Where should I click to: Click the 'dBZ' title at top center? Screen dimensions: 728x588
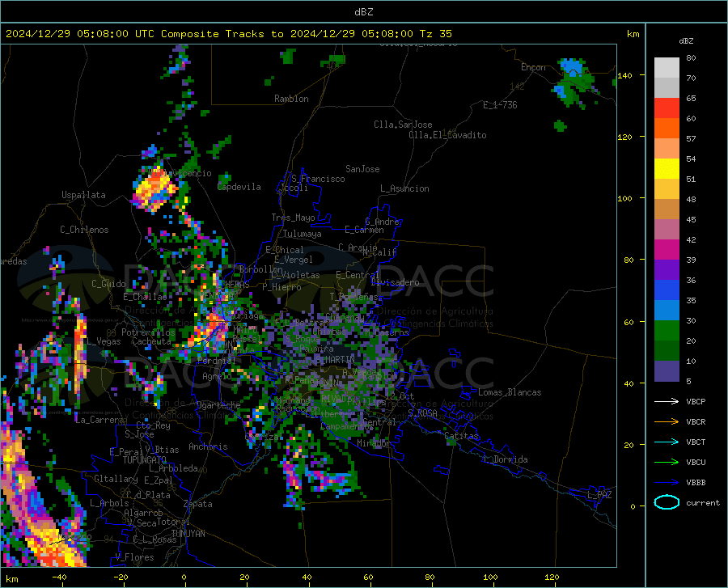363,12
